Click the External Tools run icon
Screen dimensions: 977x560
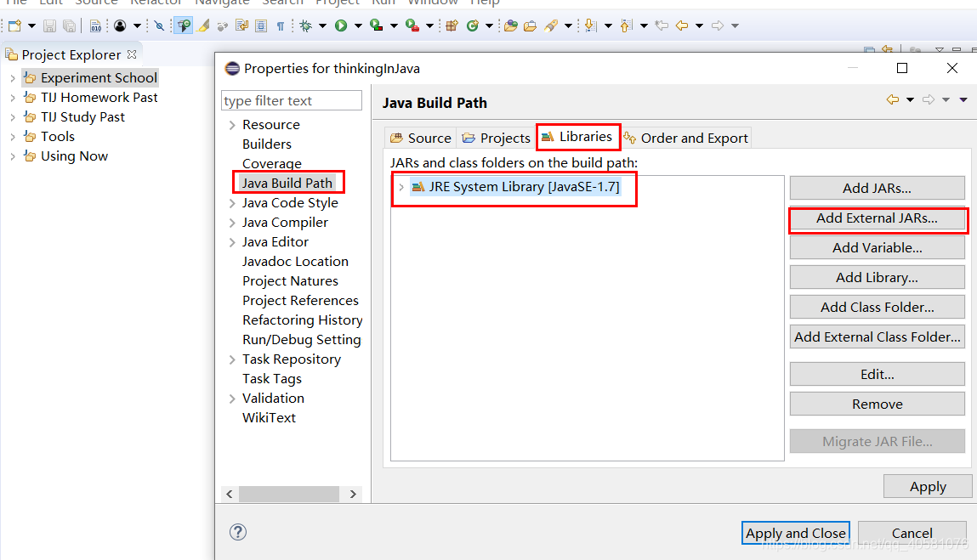pyautogui.click(x=412, y=25)
